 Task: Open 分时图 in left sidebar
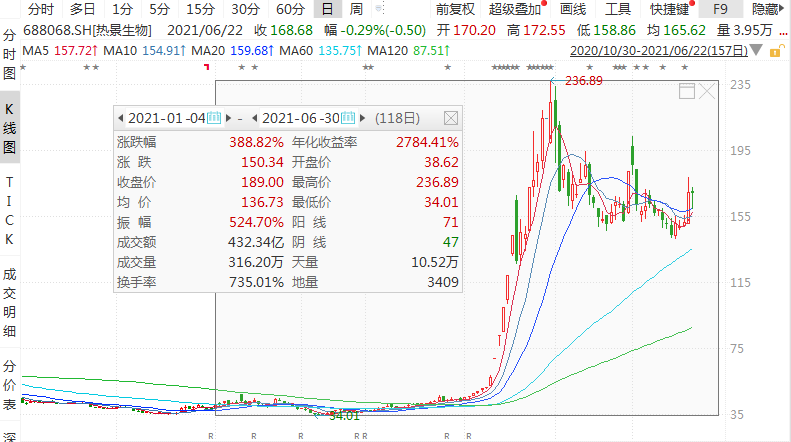(9, 54)
